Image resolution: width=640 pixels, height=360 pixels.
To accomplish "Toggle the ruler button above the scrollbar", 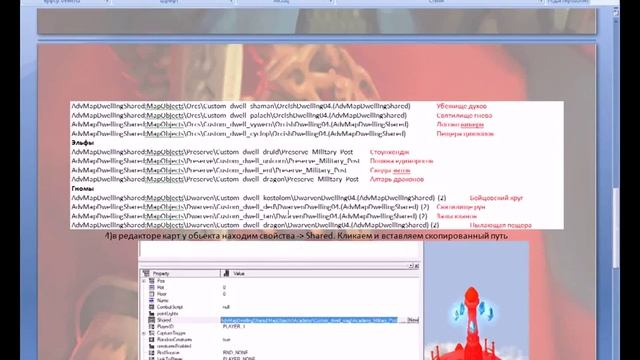I will click(x=616, y=12).
